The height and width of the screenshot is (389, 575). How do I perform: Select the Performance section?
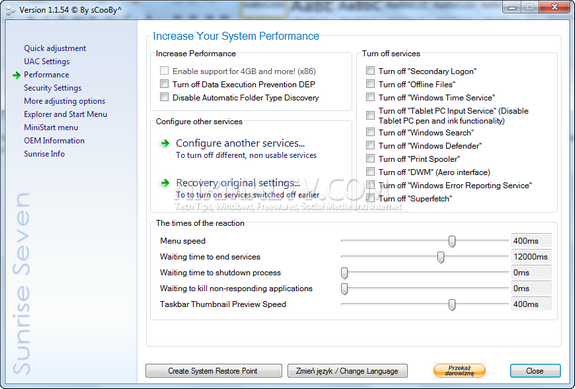46,75
